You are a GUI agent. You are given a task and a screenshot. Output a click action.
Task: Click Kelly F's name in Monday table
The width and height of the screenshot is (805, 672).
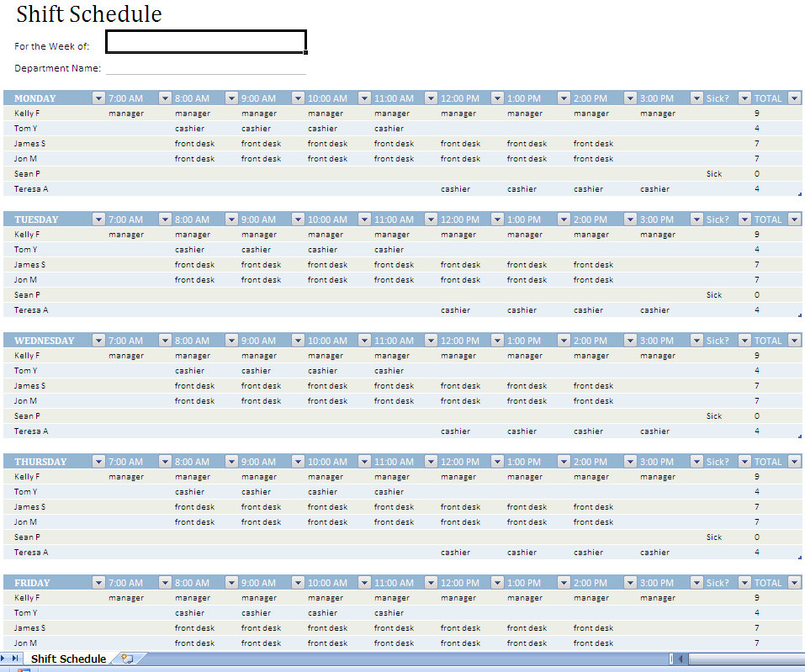point(27,114)
